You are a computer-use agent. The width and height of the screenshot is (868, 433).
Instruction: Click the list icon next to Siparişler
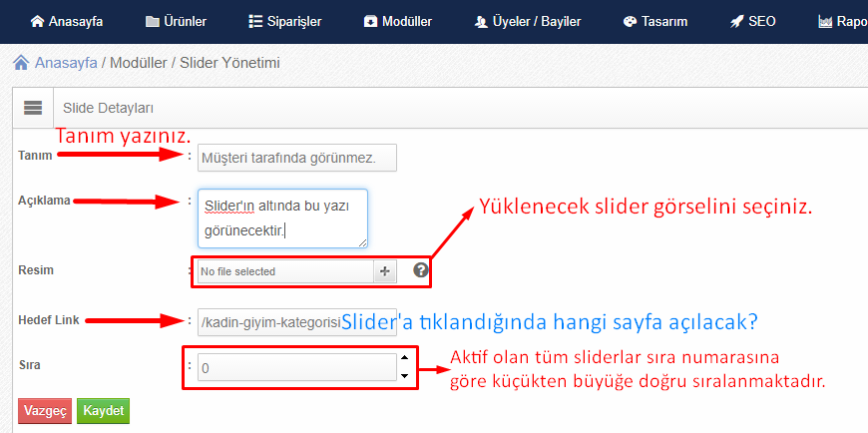pyautogui.click(x=255, y=22)
